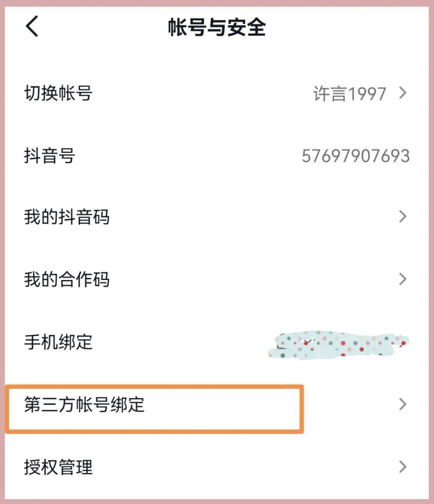Viewport: 434px width, 504px height.
Task: Open 第三方帐号绑定 highlighted item
Action: tap(154, 409)
